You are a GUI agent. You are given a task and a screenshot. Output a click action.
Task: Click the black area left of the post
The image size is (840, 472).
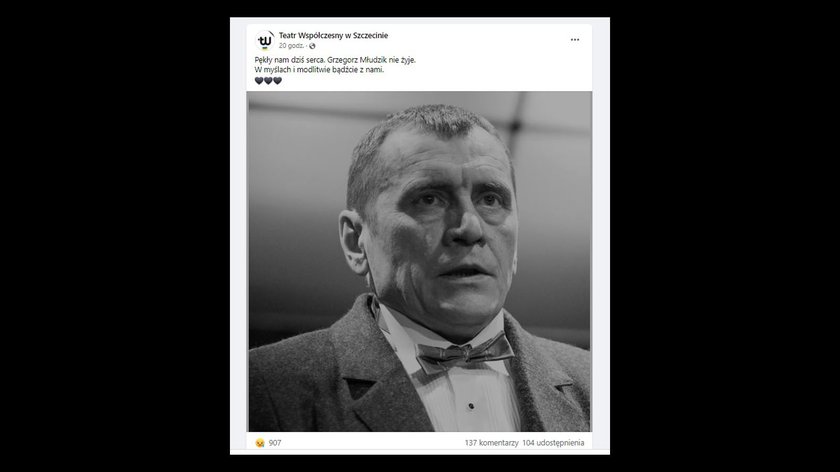tap(115, 236)
